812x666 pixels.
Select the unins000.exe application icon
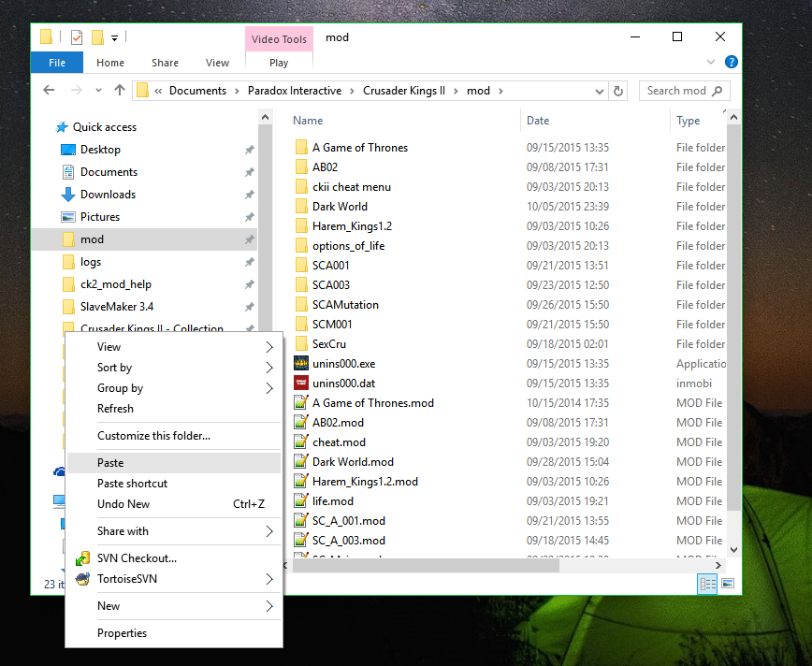point(301,364)
